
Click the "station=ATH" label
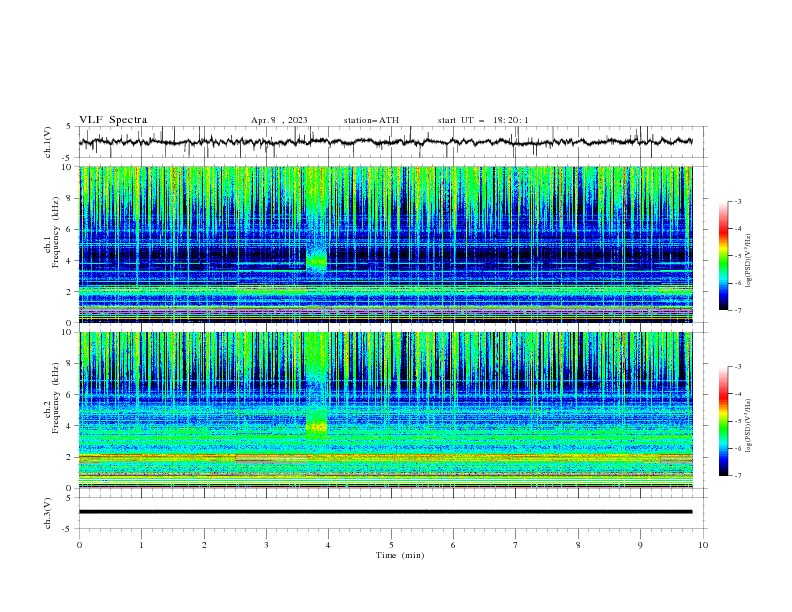pos(371,120)
